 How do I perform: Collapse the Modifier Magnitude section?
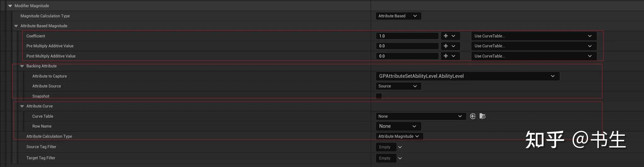tap(10, 6)
